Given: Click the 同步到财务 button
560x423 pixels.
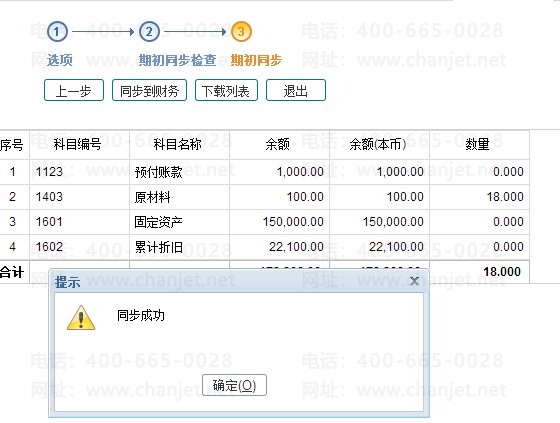Looking at the screenshot, I should pyautogui.click(x=149, y=90).
